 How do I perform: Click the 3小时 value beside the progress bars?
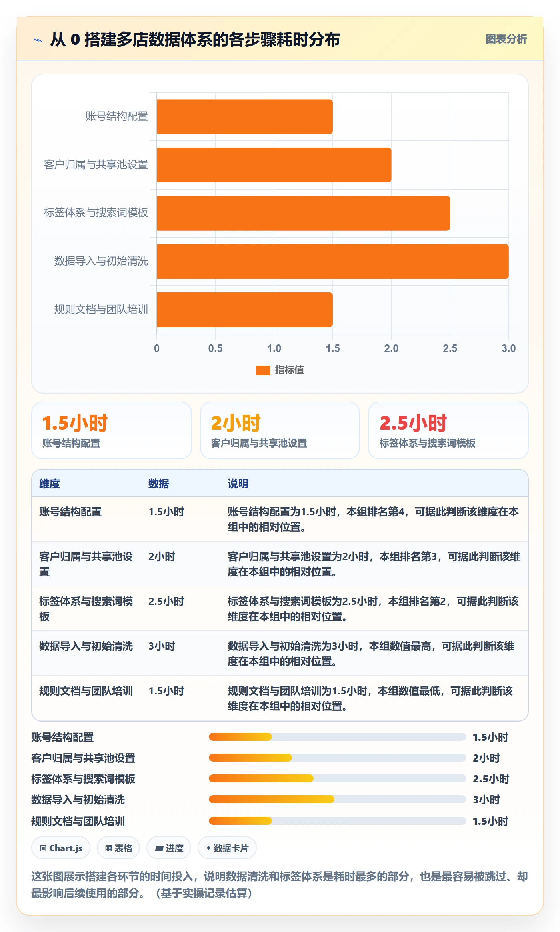pos(486,799)
